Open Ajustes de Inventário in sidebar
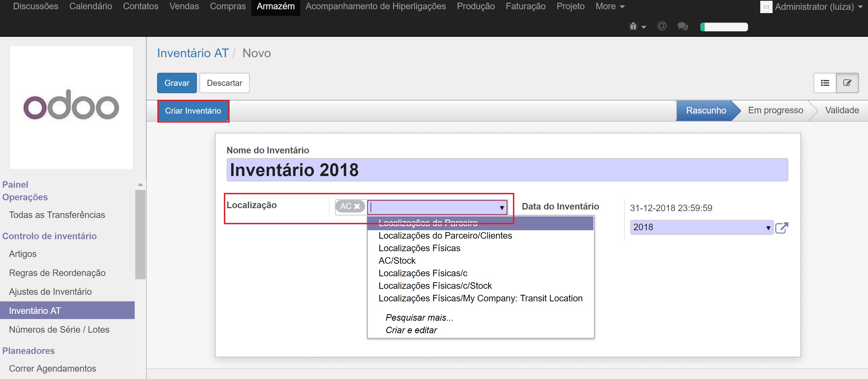 click(x=50, y=292)
